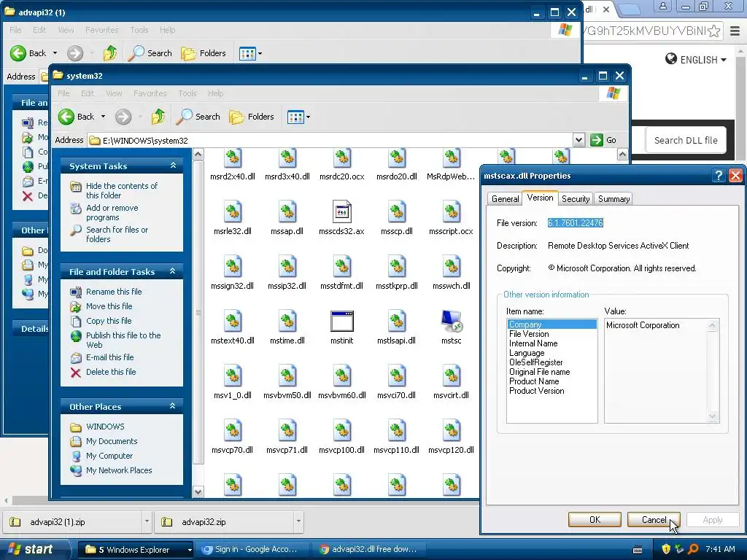Open the ENGLISH language dropdown
747x560 pixels.
pyautogui.click(x=696, y=60)
